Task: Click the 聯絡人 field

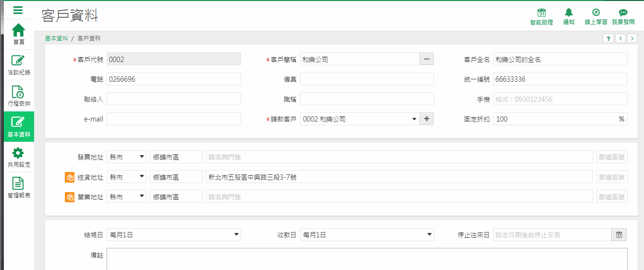Action: point(174,99)
